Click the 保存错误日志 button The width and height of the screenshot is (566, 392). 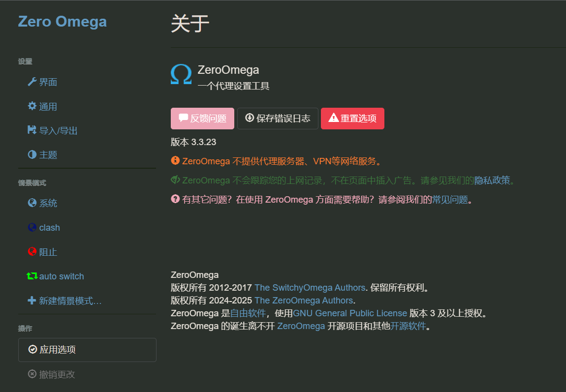point(278,118)
